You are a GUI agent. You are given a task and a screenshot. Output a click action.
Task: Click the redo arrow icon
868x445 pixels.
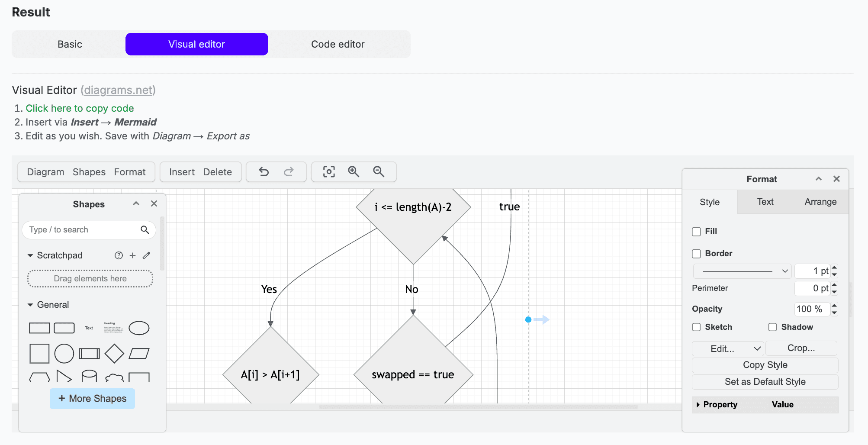click(x=289, y=172)
